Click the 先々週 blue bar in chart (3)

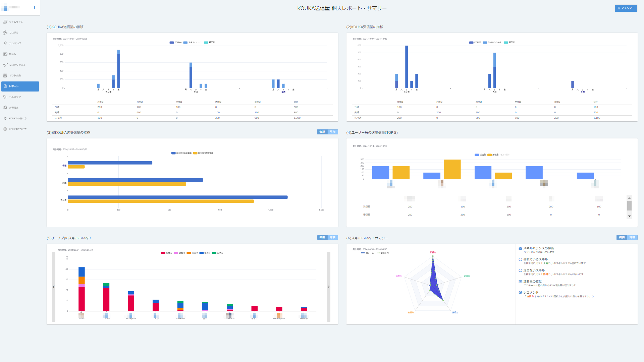tap(178, 197)
